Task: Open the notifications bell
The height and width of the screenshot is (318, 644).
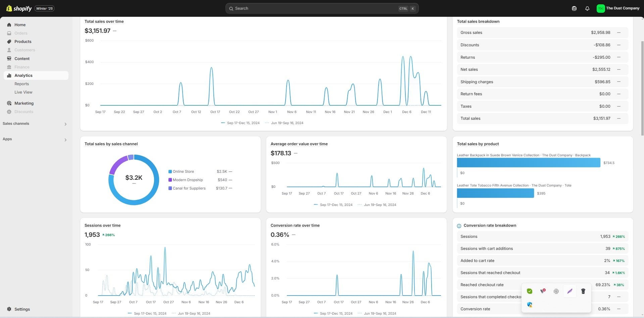Action: tap(587, 8)
